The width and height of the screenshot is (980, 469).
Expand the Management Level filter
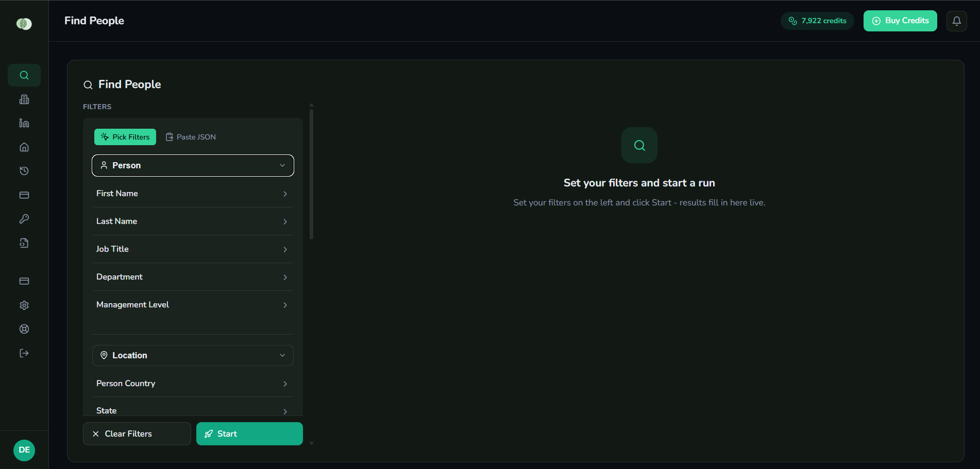193,305
